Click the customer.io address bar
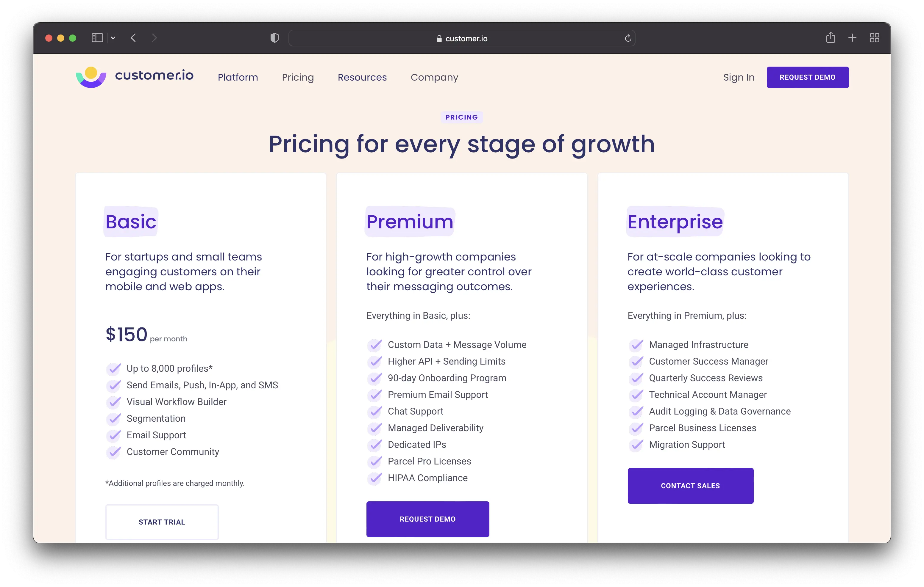 click(x=462, y=38)
